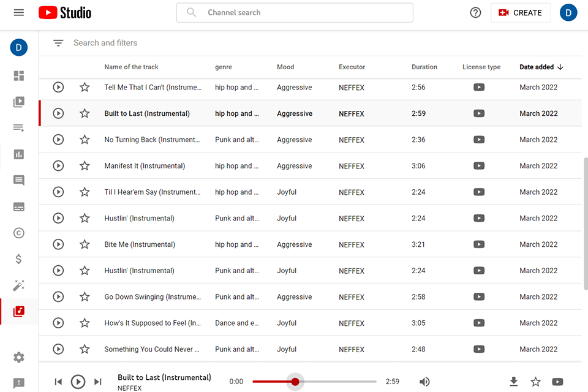Skip to the next track in player
Screen dimensions: 588x392
pyautogui.click(x=98, y=382)
